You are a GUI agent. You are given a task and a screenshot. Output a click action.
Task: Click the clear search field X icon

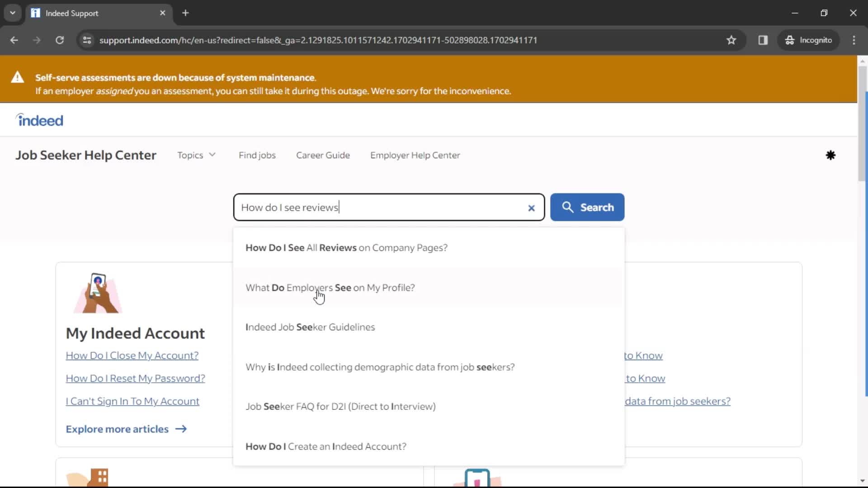point(532,207)
